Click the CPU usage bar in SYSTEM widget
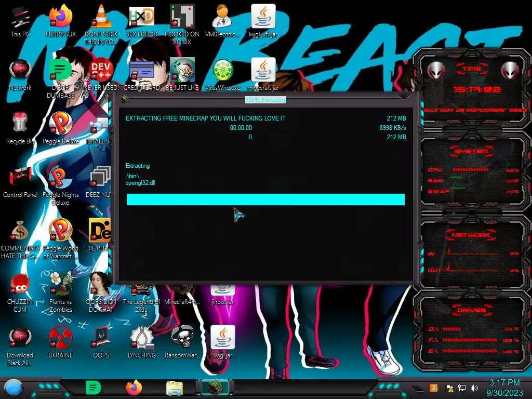 [470, 170]
